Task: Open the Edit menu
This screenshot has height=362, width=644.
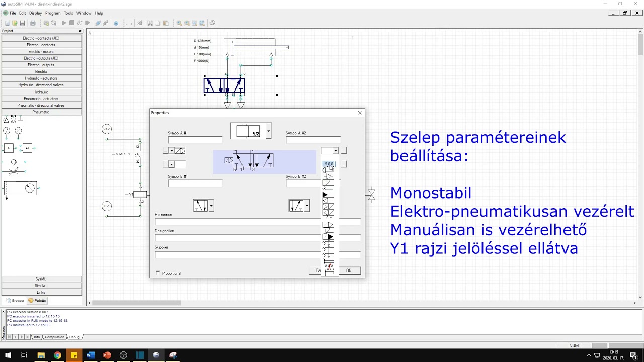Action: pos(23,13)
